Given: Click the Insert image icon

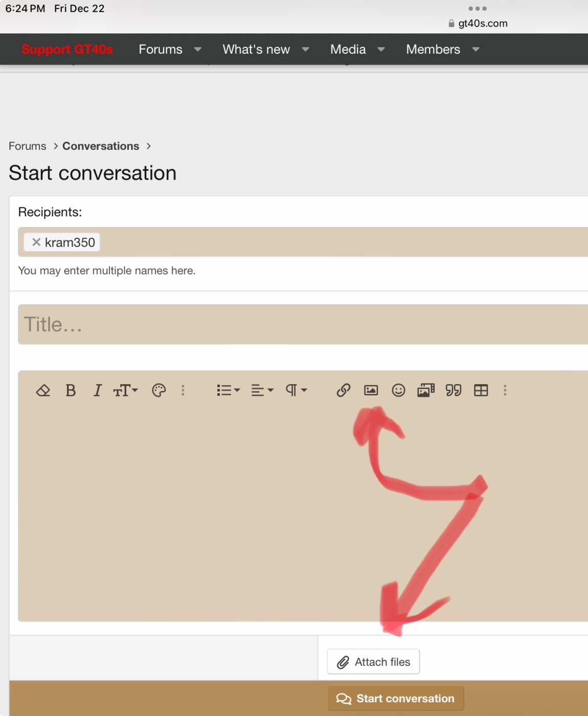Looking at the screenshot, I should click(371, 391).
